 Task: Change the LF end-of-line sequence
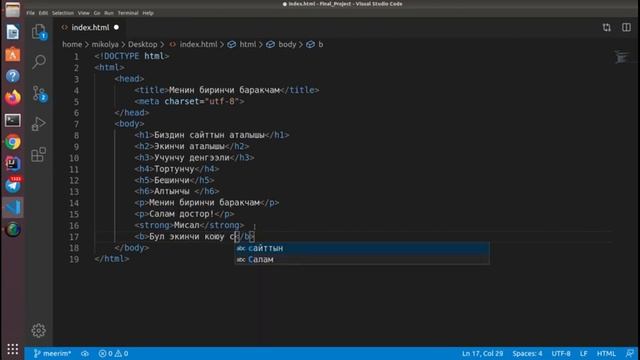[583, 353]
